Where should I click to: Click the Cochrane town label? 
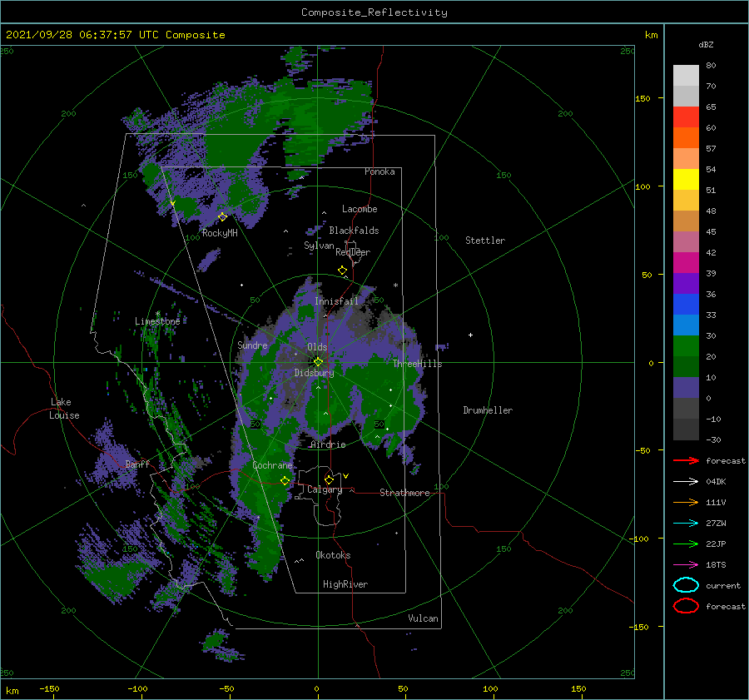coord(272,465)
